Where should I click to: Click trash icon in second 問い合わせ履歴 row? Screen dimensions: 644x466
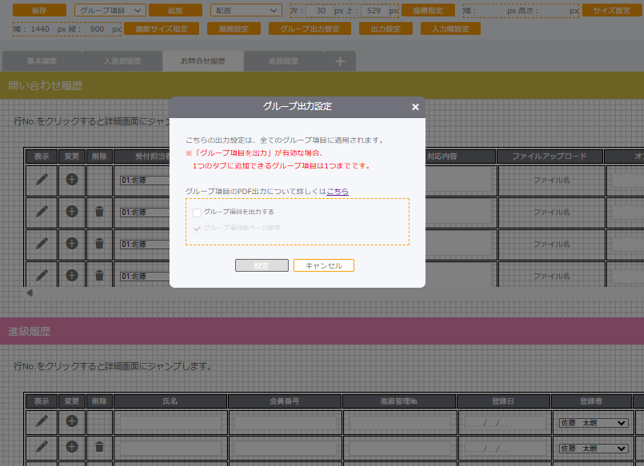coord(99,211)
